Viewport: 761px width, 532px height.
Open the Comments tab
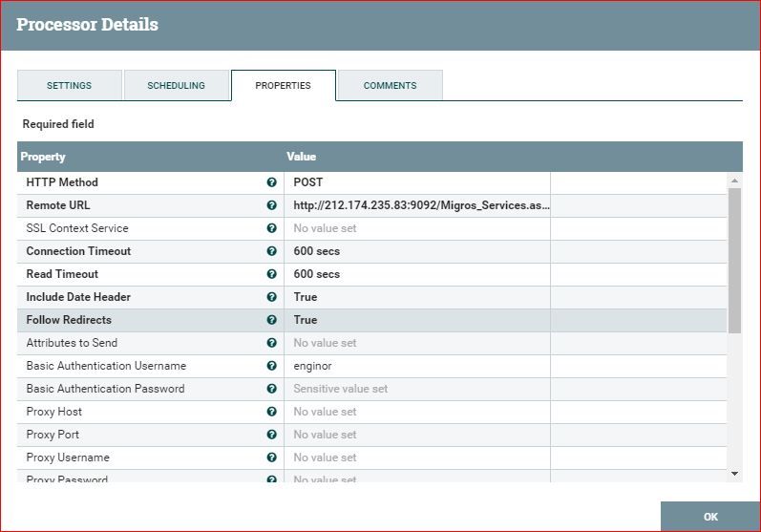click(391, 85)
